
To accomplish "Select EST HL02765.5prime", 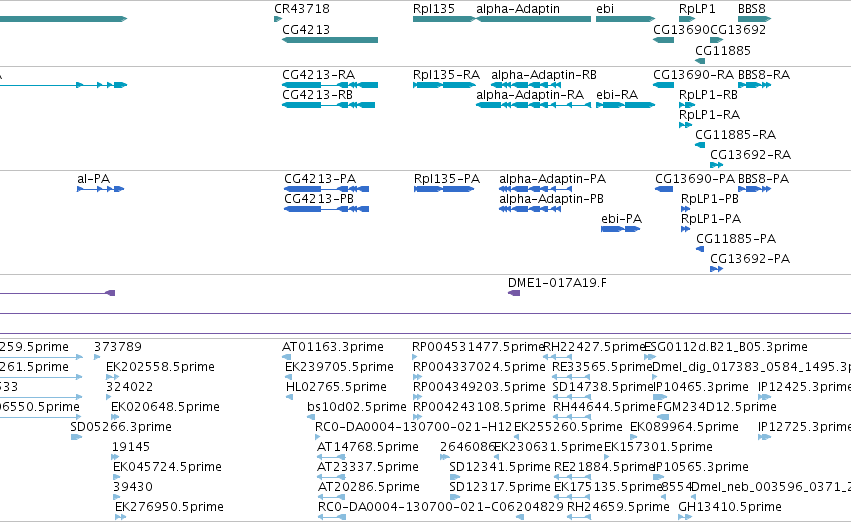I will (336, 387).
